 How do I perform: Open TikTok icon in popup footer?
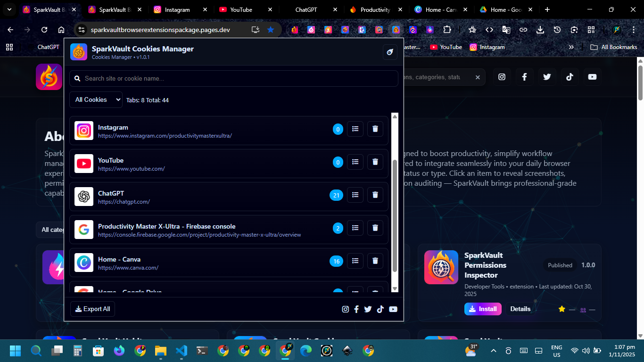380,309
